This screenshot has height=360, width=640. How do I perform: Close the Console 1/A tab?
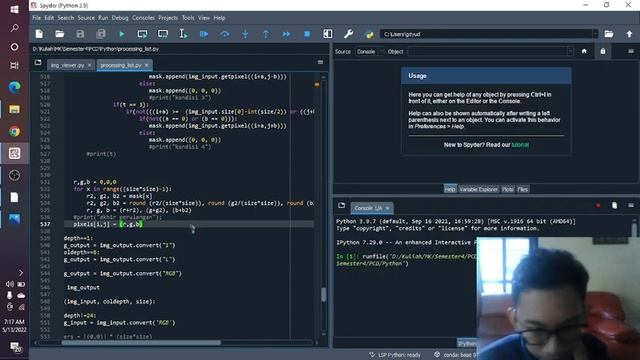click(x=387, y=208)
